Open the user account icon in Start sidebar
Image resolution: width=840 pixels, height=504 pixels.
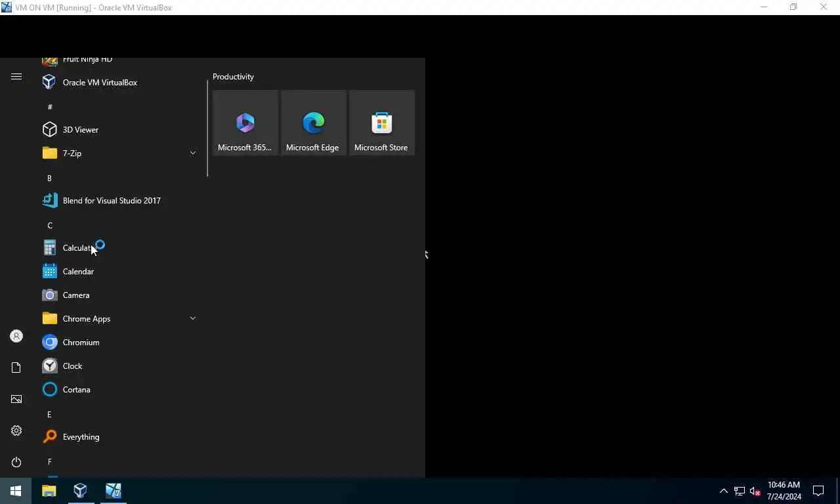(16, 336)
